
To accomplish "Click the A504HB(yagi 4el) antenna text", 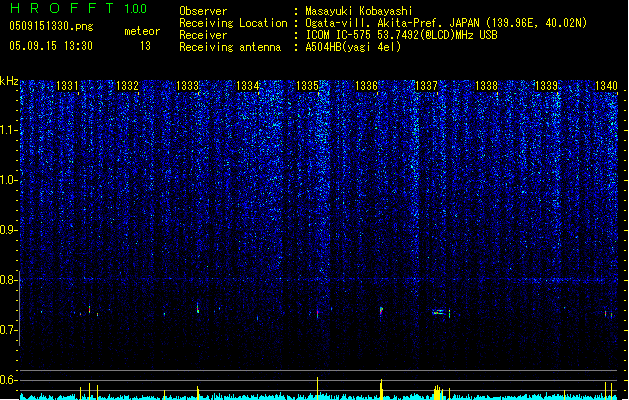I will tap(353, 47).
